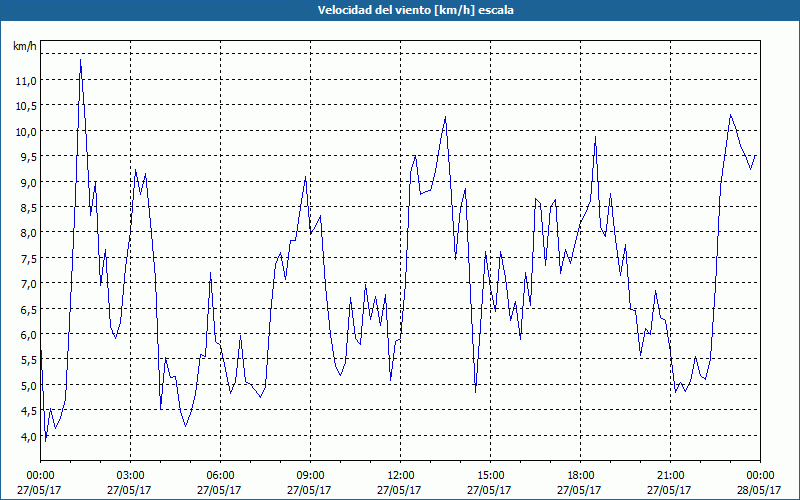
Task: Choose the "09:00" time label
Action: pyautogui.click(x=310, y=476)
